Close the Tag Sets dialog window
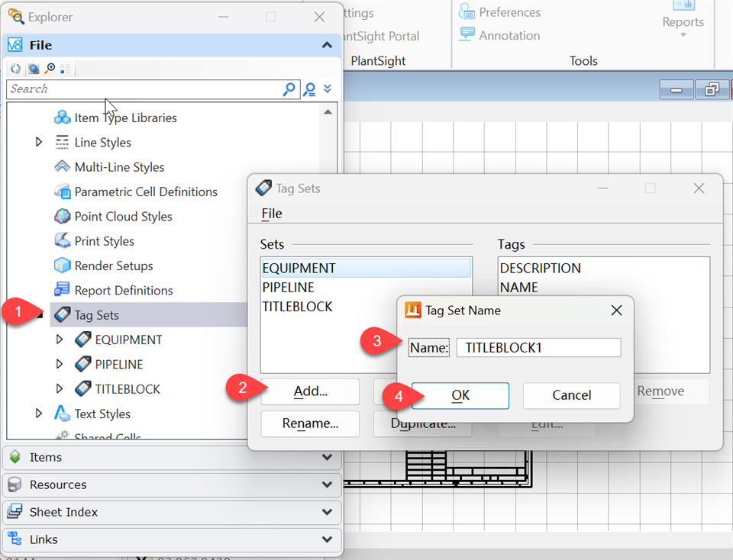Viewport: 733px width, 560px height. (699, 188)
